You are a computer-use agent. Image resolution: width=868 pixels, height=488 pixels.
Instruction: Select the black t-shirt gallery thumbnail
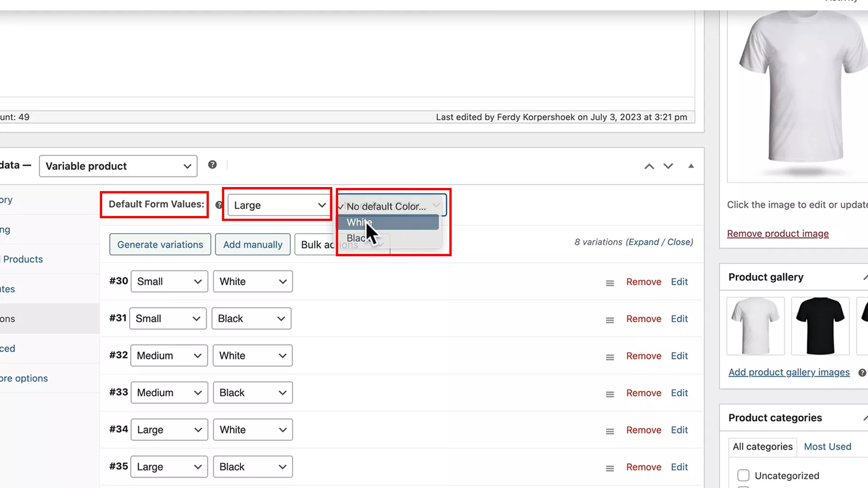click(x=820, y=325)
